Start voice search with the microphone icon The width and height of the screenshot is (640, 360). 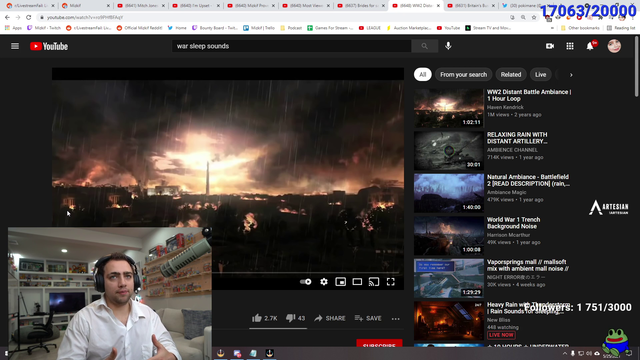pos(448,46)
